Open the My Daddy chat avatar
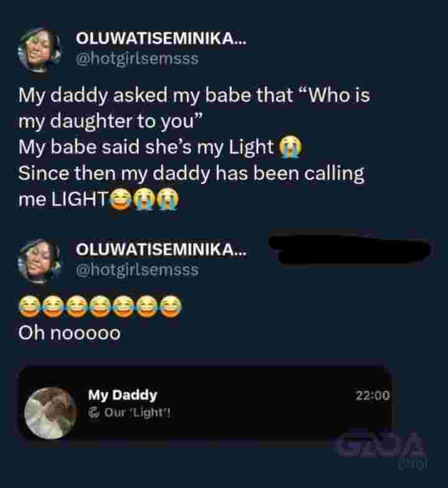This screenshot has width=448, height=488. click(50, 413)
